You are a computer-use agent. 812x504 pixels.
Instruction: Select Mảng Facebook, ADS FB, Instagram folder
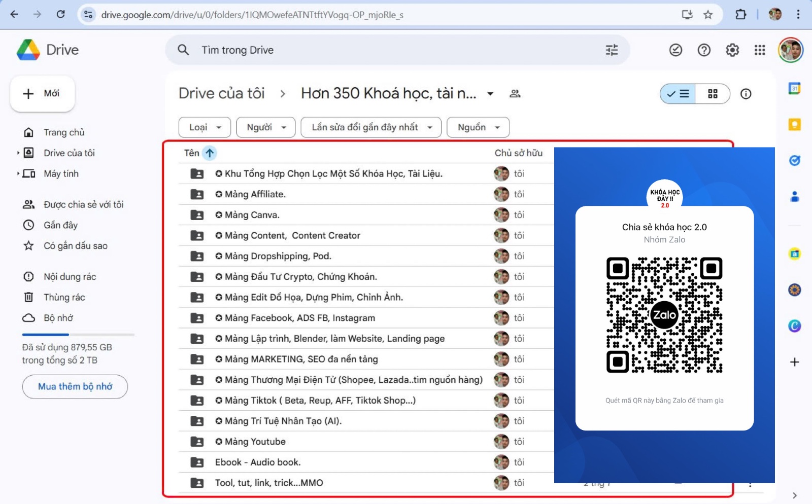coord(365,318)
